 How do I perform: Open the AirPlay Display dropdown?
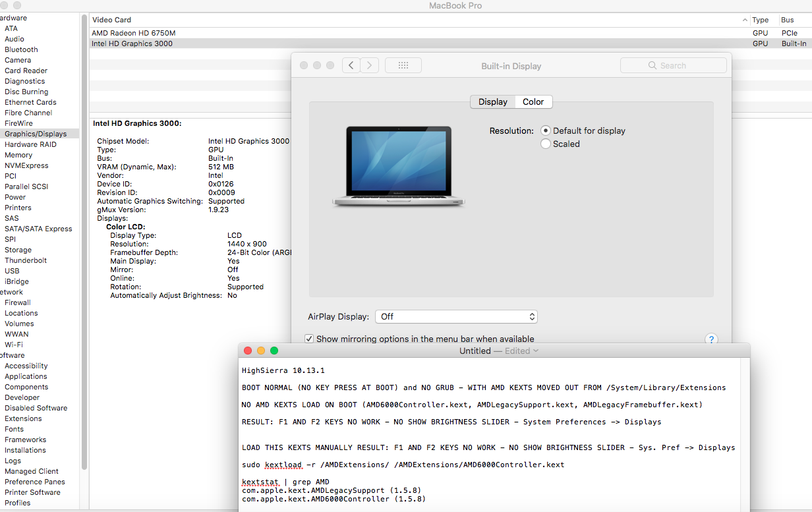(x=457, y=316)
